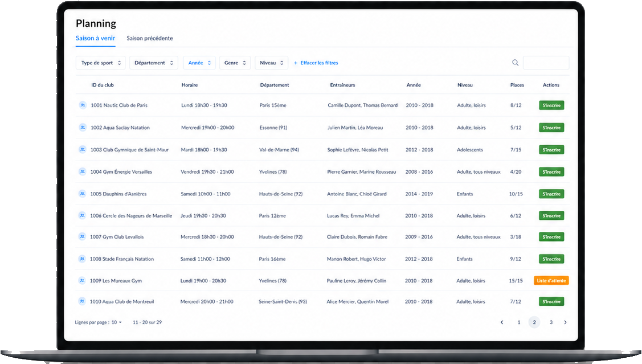Expand the Niveau filter dropdown
The width and height of the screenshot is (642, 364).
[x=272, y=63]
